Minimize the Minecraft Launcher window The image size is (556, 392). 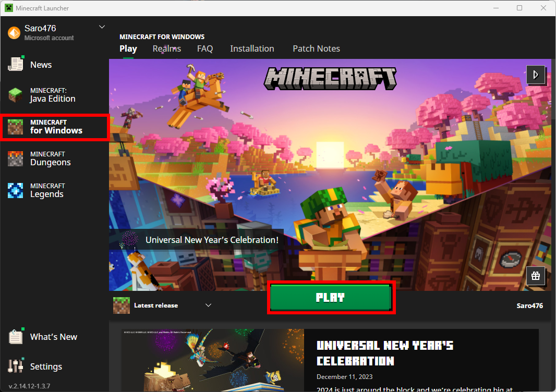coord(496,8)
